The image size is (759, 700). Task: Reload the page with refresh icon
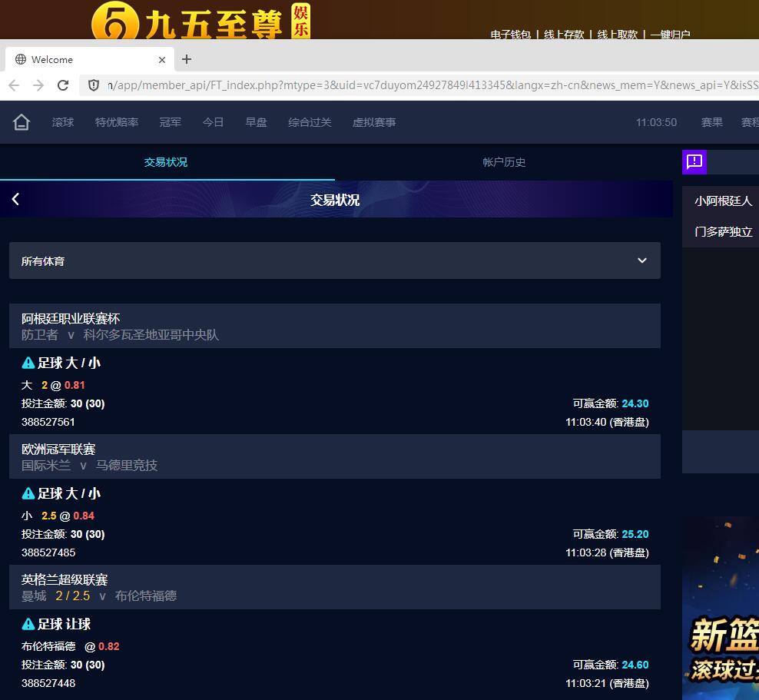(x=63, y=86)
